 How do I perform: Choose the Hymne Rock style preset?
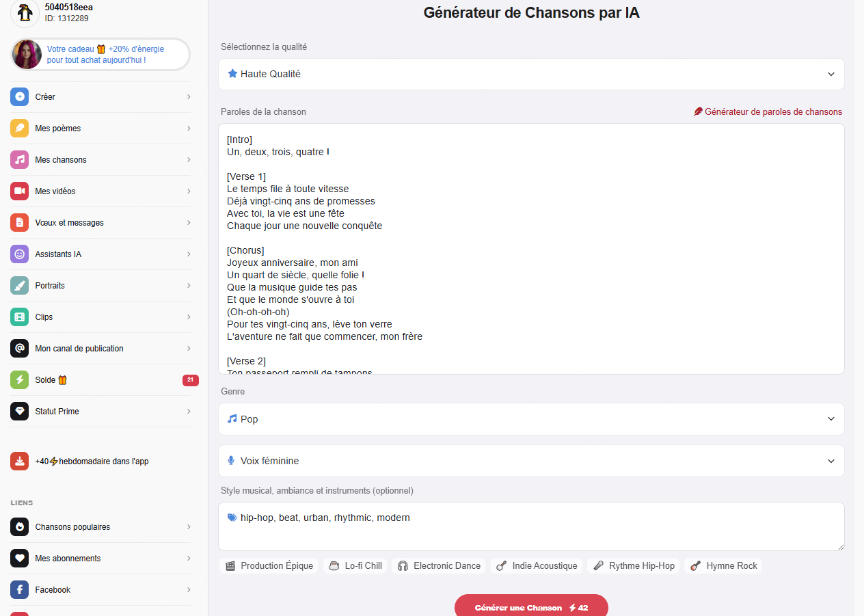click(x=724, y=566)
